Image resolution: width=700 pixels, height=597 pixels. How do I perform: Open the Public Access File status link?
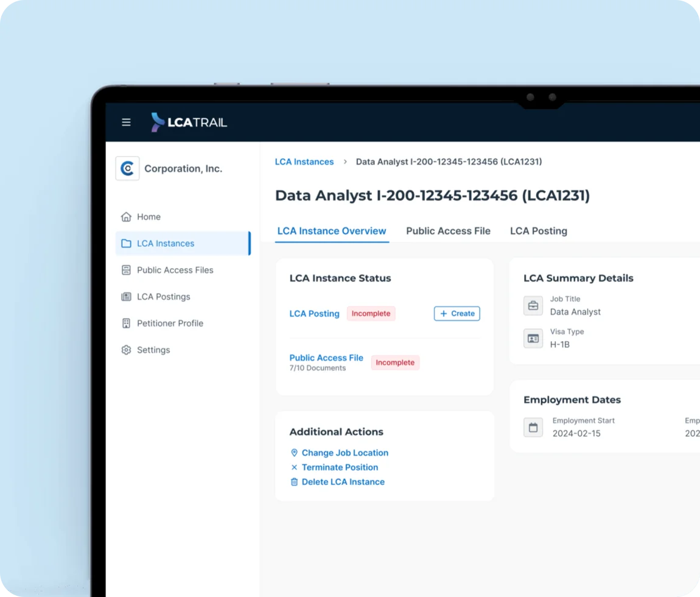(x=326, y=358)
